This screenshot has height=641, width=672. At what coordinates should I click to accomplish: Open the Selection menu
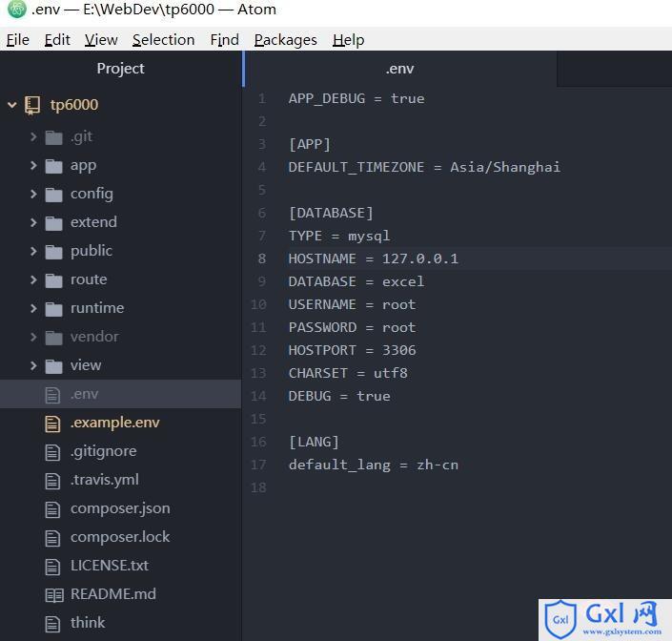[x=163, y=39]
